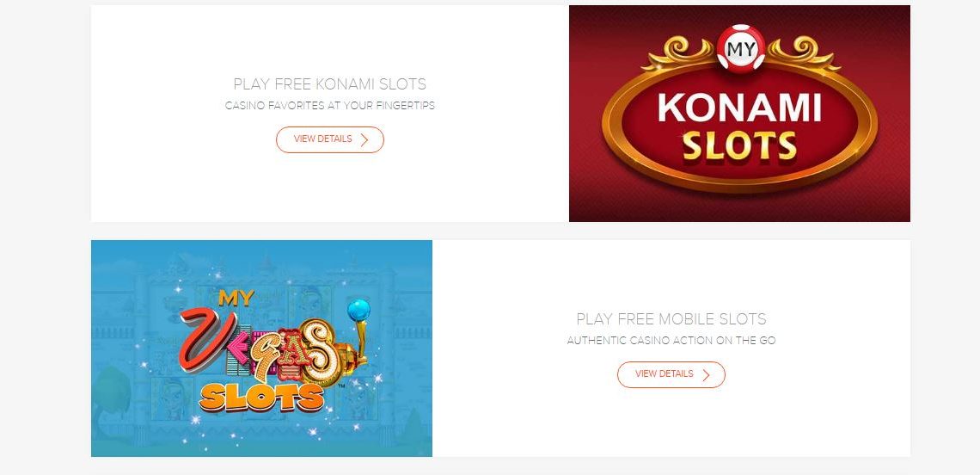Screen dimensions: 980x475
Task: Click the yellow MY text above the Vegas logo
Action: (x=236, y=297)
